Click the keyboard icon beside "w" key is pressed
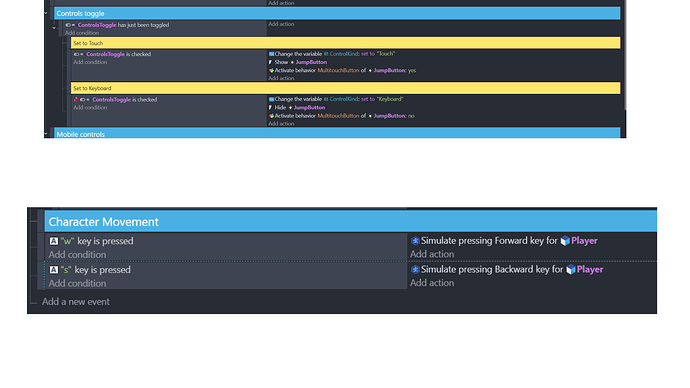Image resolution: width=690 pixels, height=388 pixels. tap(54, 241)
